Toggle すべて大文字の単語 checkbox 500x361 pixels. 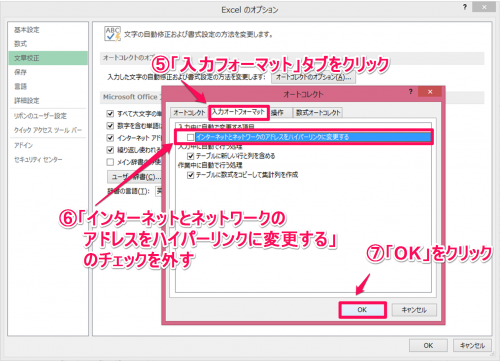pos(110,114)
